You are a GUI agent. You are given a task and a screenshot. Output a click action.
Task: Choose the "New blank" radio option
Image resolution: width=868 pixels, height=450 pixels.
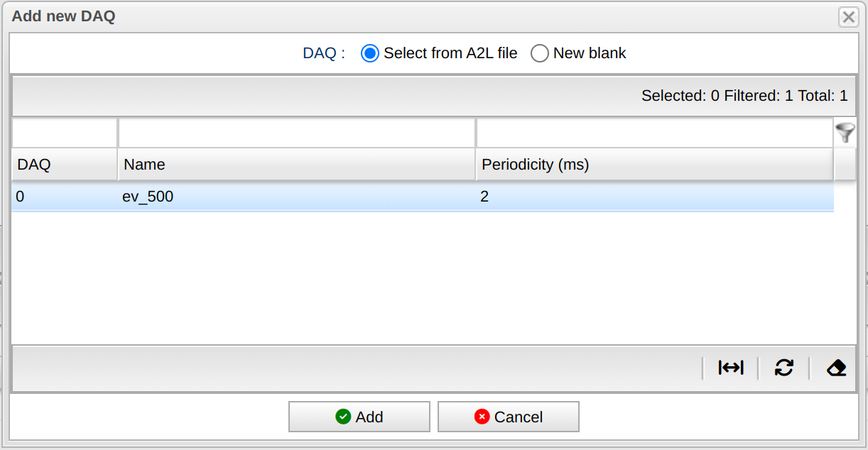pyautogui.click(x=540, y=53)
